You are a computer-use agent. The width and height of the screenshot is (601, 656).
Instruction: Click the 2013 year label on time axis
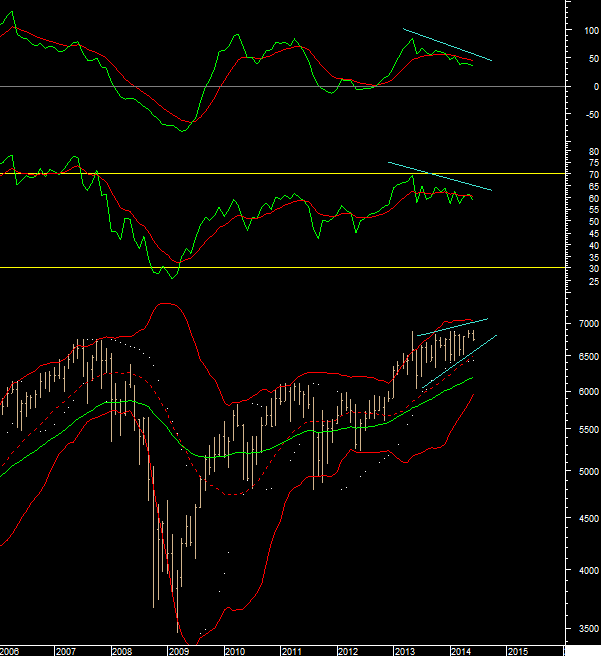point(404,651)
